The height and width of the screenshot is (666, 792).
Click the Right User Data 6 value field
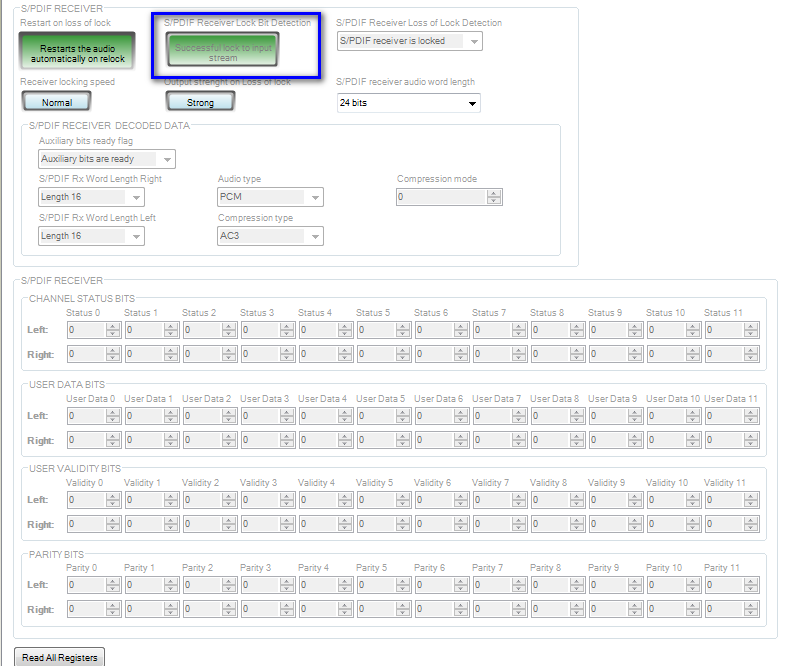click(434, 440)
